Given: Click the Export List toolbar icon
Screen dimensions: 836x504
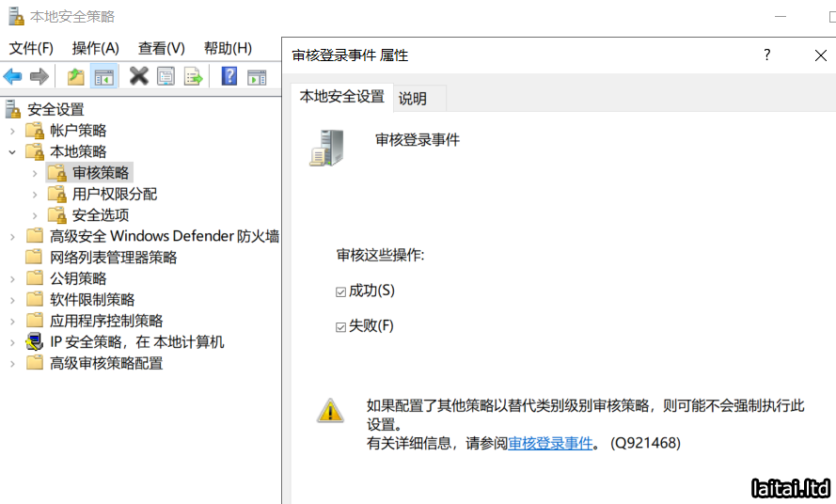Looking at the screenshot, I should tap(194, 77).
